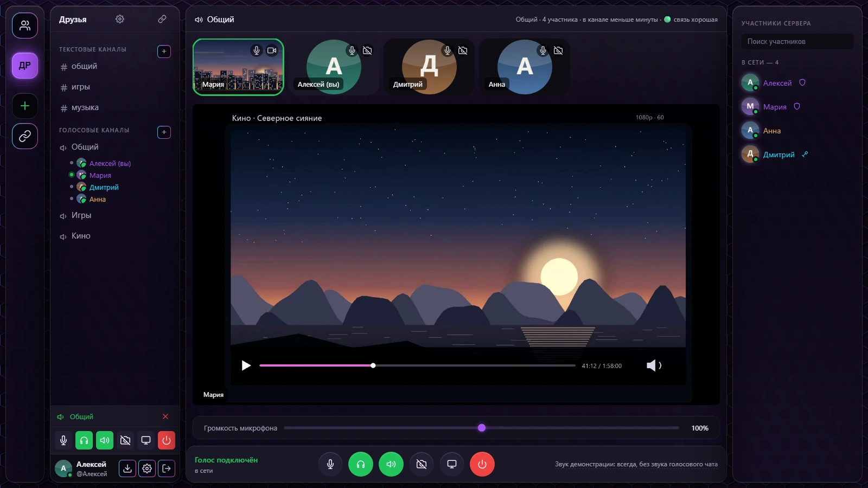The height and width of the screenshot is (488, 868).
Task: Toggle speaker sound in the bottom call bar
Action: [391, 464]
